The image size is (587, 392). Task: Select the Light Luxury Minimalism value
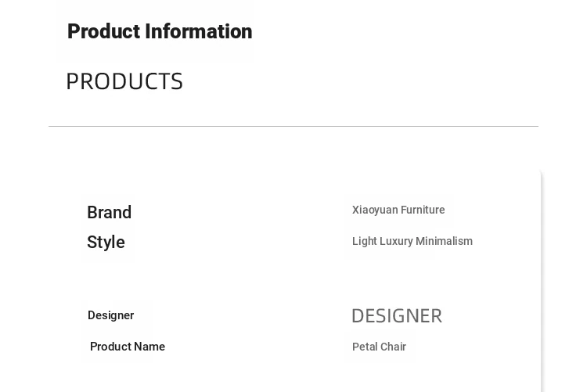[412, 241]
